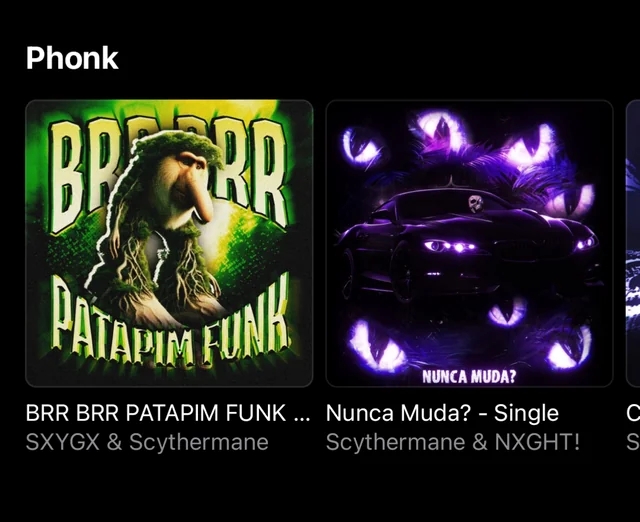Image resolution: width=640 pixels, height=522 pixels.
Task: Click the BRR BRR PATAPIM FUNK title text
Action: click(168, 413)
